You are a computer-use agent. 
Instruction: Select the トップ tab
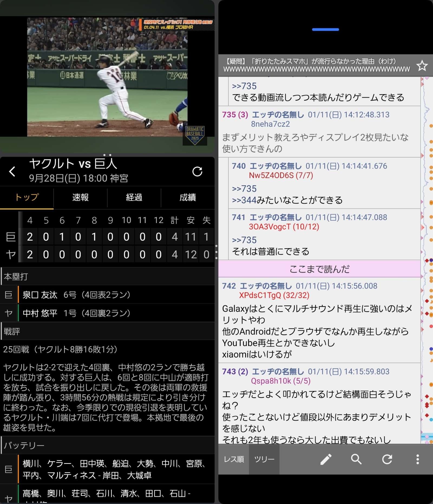pyautogui.click(x=27, y=197)
